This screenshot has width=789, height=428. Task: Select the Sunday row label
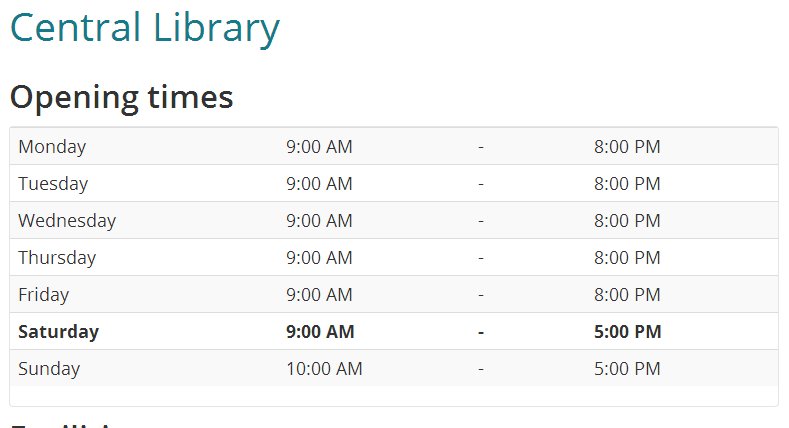point(49,369)
